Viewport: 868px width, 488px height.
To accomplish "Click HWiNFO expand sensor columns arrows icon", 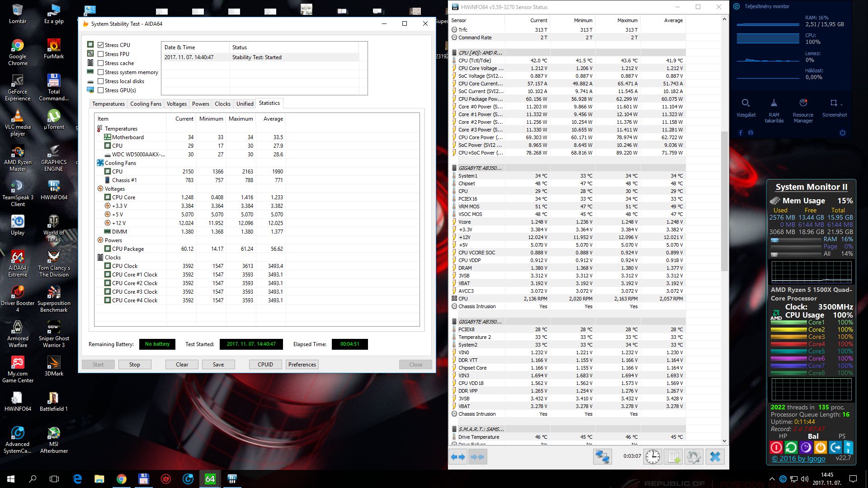I will [x=458, y=457].
